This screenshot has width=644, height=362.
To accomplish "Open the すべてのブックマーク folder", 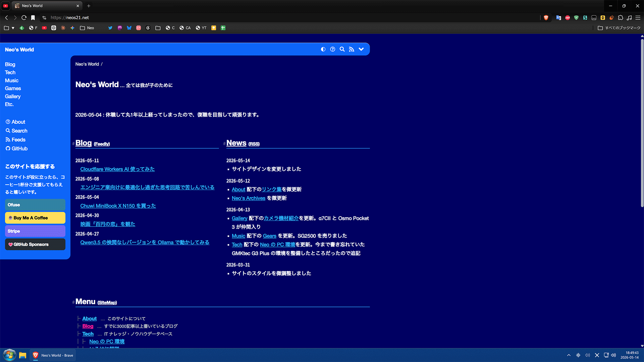I will click(x=619, y=28).
